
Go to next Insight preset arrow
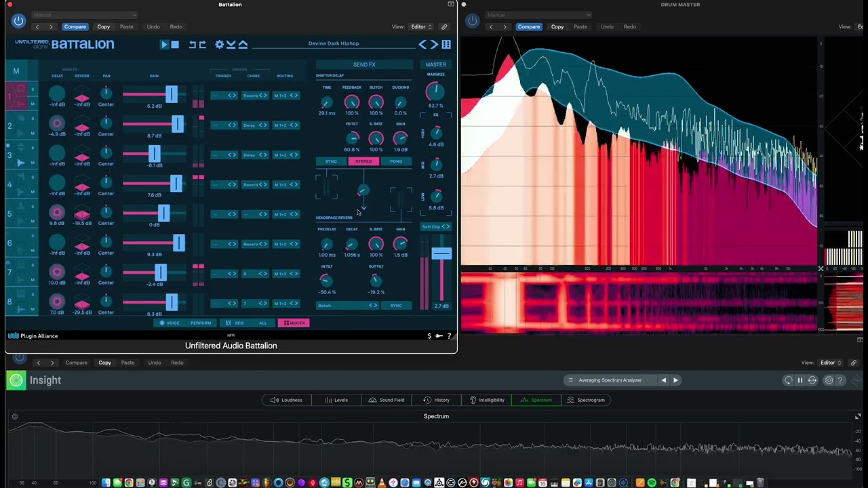point(675,380)
